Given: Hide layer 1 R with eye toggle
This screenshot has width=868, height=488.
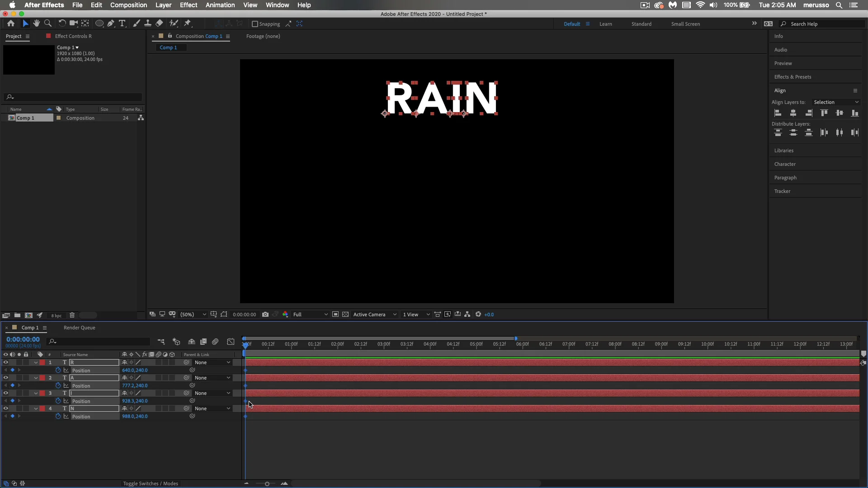Looking at the screenshot, I should click(5, 362).
